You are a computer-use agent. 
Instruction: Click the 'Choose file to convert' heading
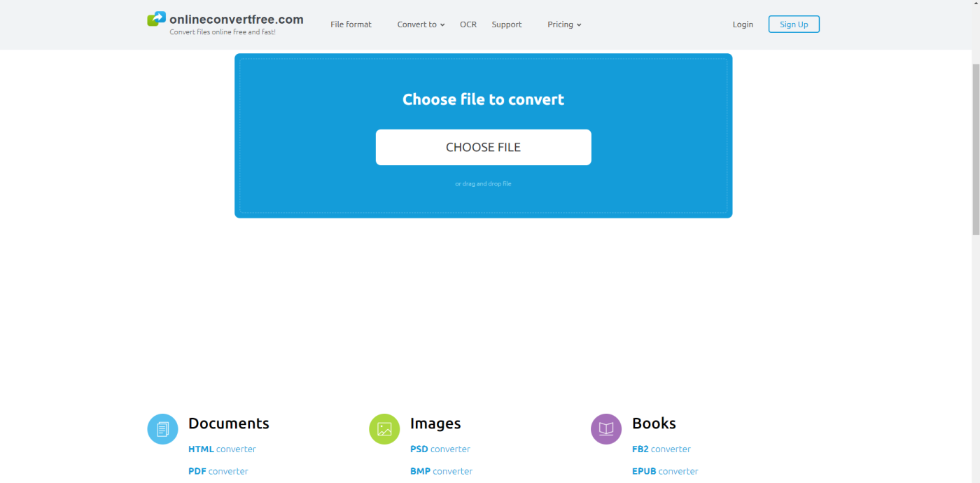click(x=483, y=99)
